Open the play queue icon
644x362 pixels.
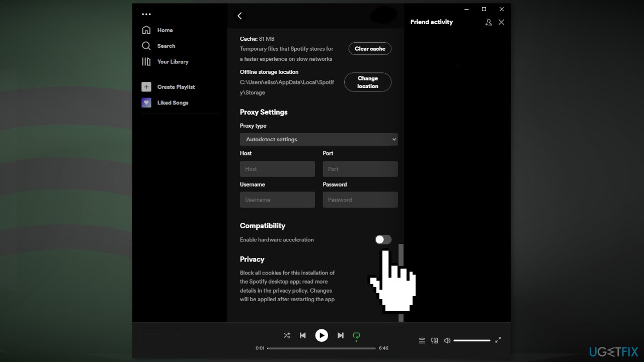pos(422,340)
